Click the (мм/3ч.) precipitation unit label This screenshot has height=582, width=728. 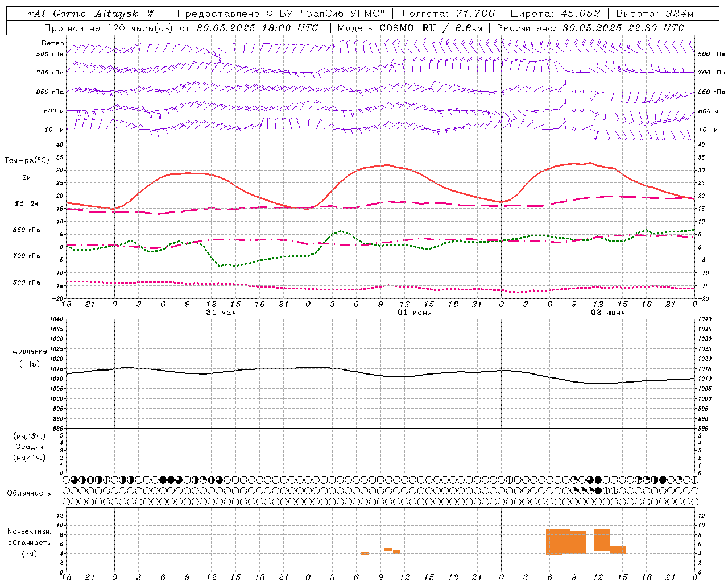click(x=30, y=436)
